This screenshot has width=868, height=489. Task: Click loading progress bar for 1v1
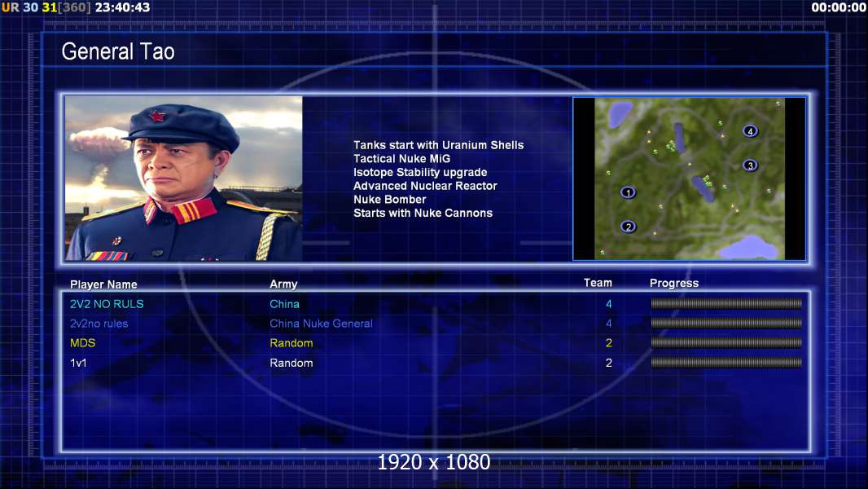726,363
